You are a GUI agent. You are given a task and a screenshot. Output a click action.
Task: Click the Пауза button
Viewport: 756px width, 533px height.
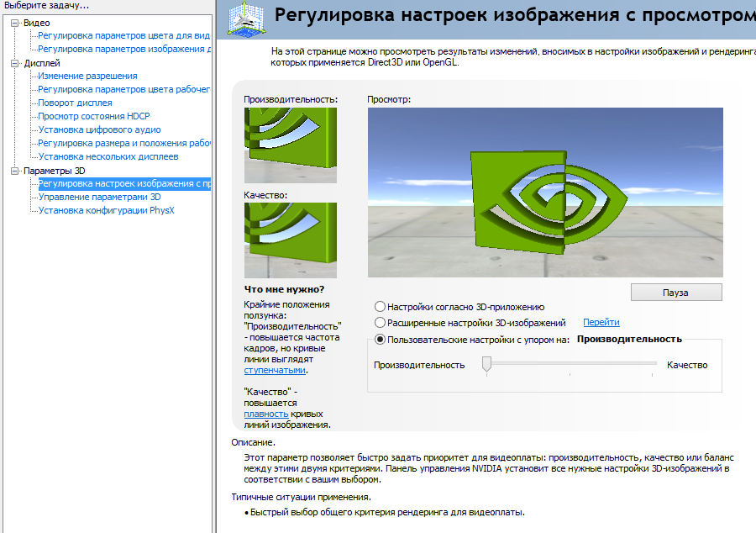click(676, 293)
